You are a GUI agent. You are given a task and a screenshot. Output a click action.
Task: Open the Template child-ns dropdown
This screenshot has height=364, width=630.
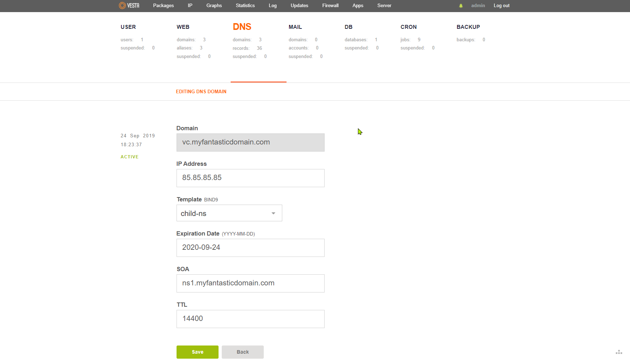click(229, 213)
